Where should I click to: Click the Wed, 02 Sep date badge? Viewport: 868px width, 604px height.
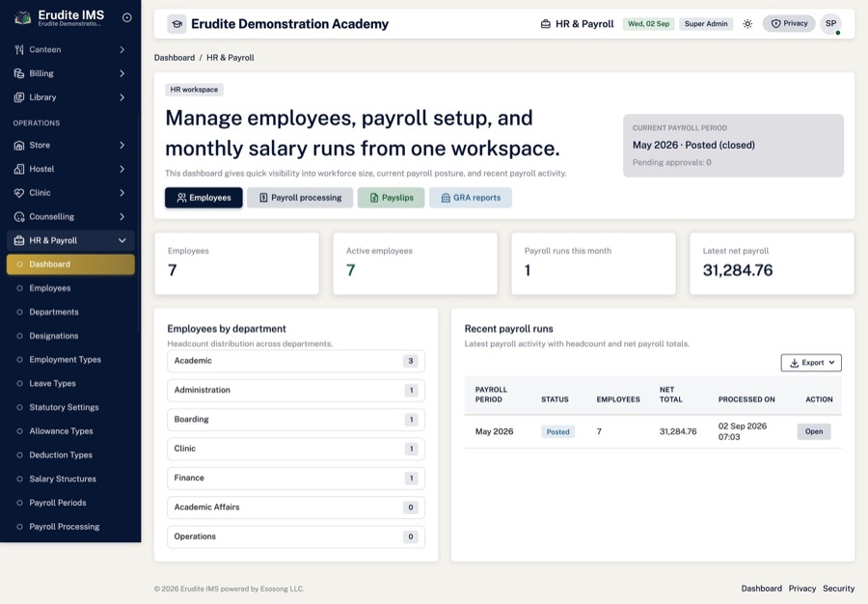pos(648,24)
